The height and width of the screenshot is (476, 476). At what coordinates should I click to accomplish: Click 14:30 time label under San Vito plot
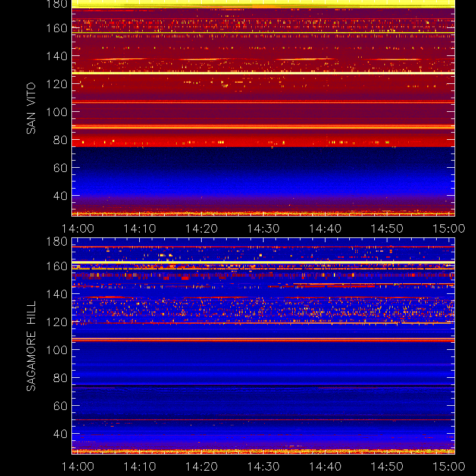coord(263,228)
